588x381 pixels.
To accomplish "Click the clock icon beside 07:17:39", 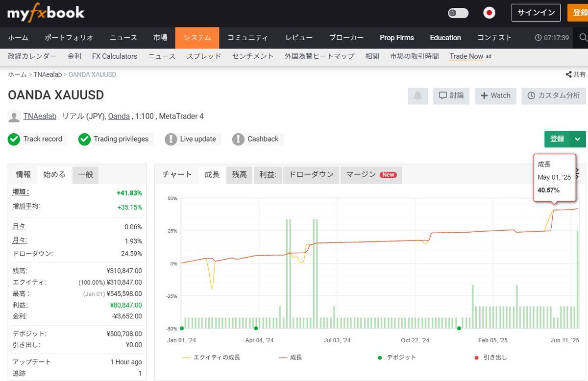I will coord(538,38).
